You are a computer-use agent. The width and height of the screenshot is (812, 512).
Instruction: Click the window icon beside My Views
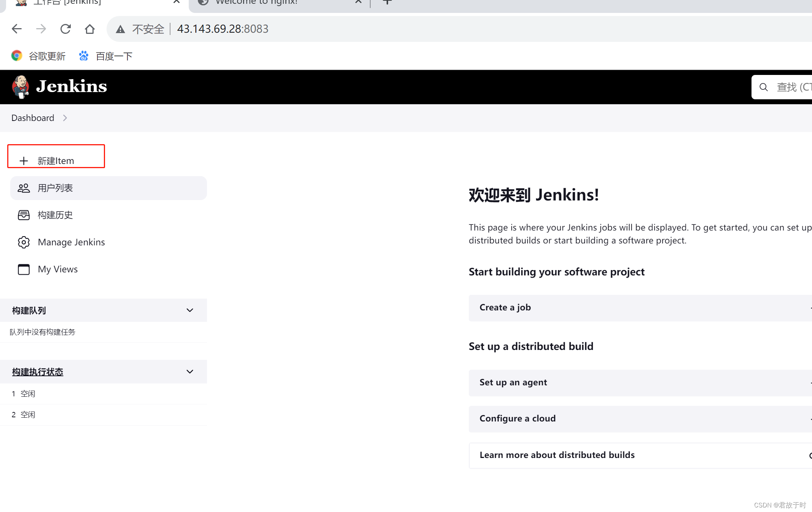(x=24, y=269)
